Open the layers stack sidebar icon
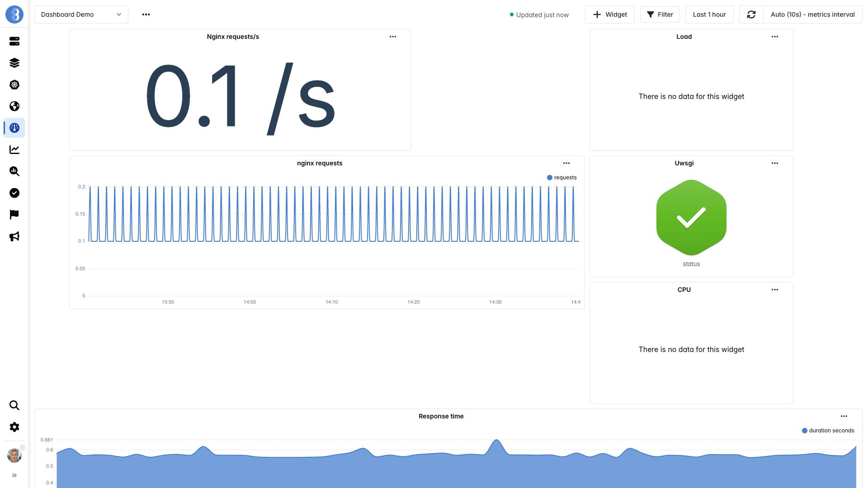The width and height of the screenshot is (868, 488). pos(14,63)
